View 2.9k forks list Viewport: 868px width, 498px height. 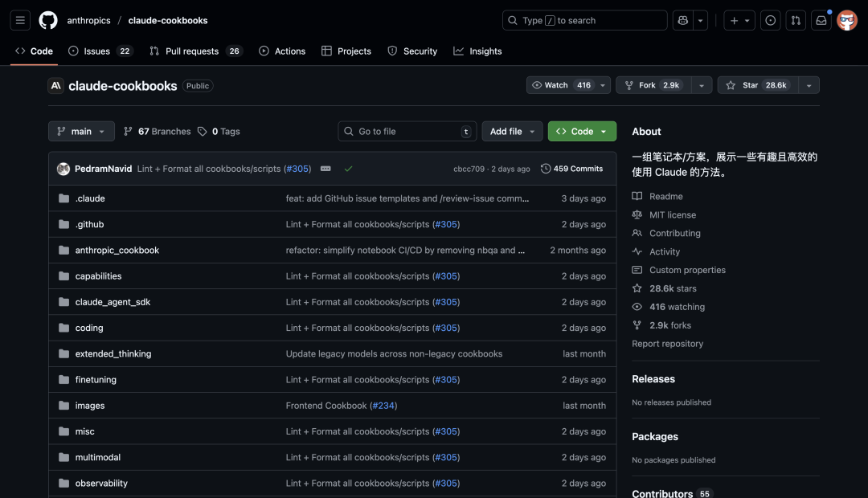(661, 325)
